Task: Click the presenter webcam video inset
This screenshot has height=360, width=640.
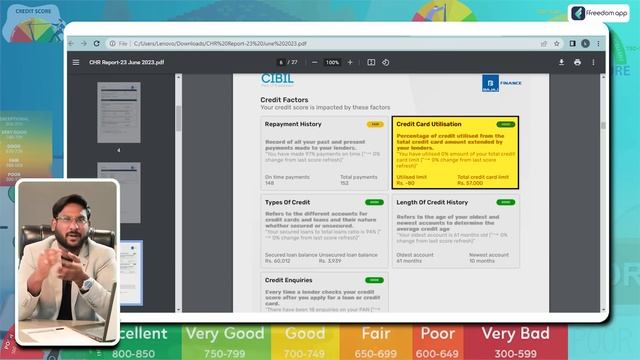Action: pos(68,262)
